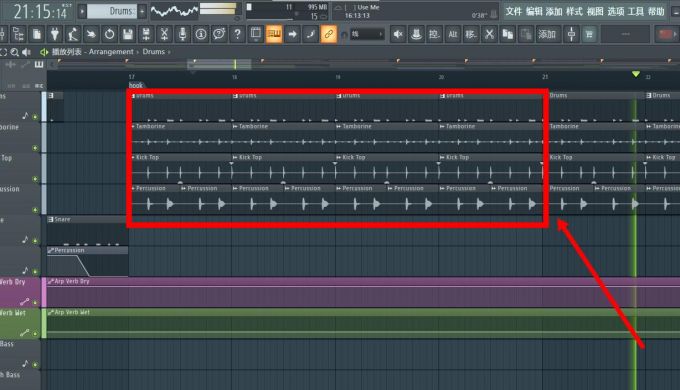Click the hint speech-bubble question icon
The image size is (680, 390).
219,34
